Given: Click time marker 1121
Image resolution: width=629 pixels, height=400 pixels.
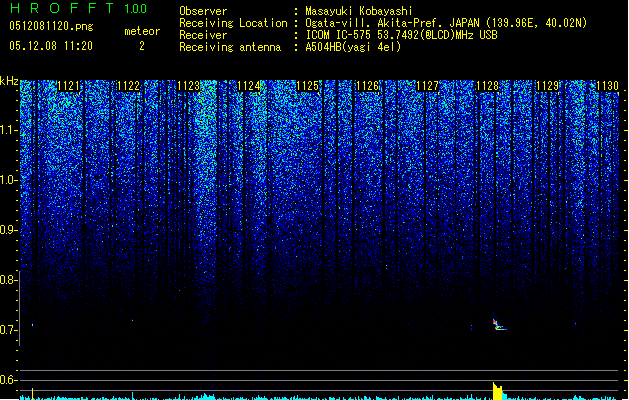Looking at the screenshot, I should point(69,86).
